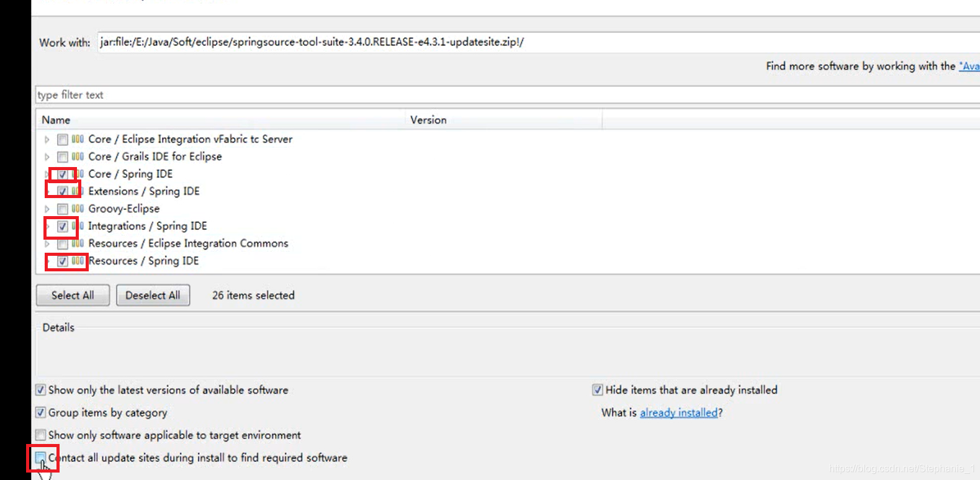Image resolution: width=980 pixels, height=480 pixels.
Task: Expand Core / Eclipse Integration vFabric tc Server node
Action: click(x=47, y=140)
